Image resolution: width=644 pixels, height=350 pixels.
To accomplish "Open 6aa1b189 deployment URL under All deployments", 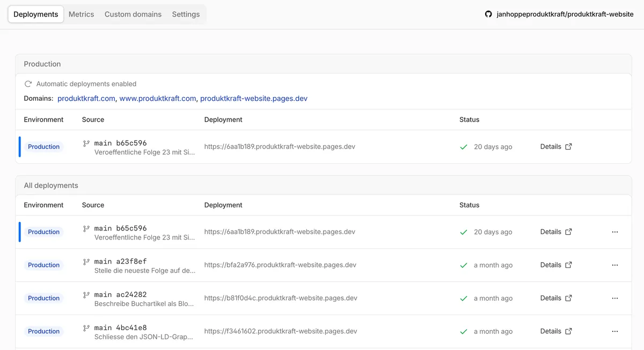I will [x=280, y=232].
